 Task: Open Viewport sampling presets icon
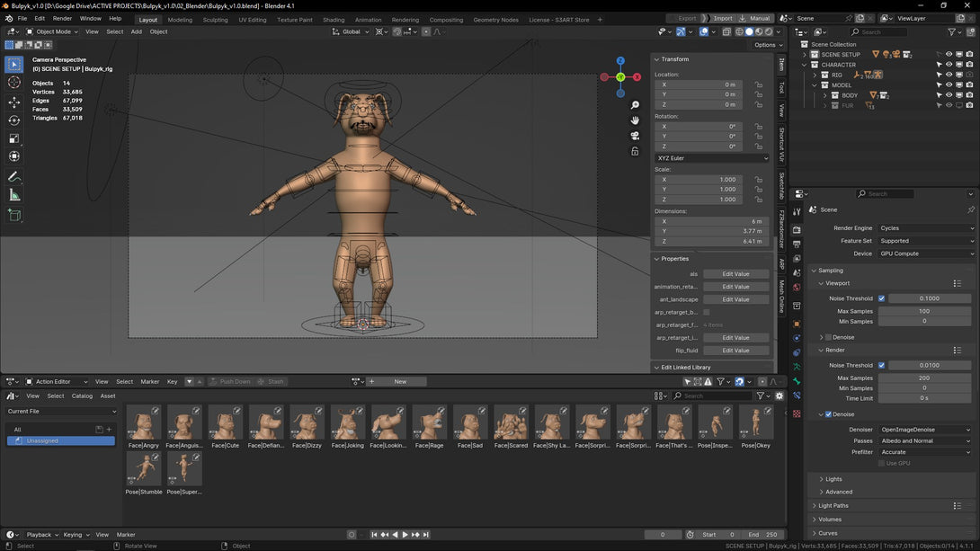click(x=957, y=284)
